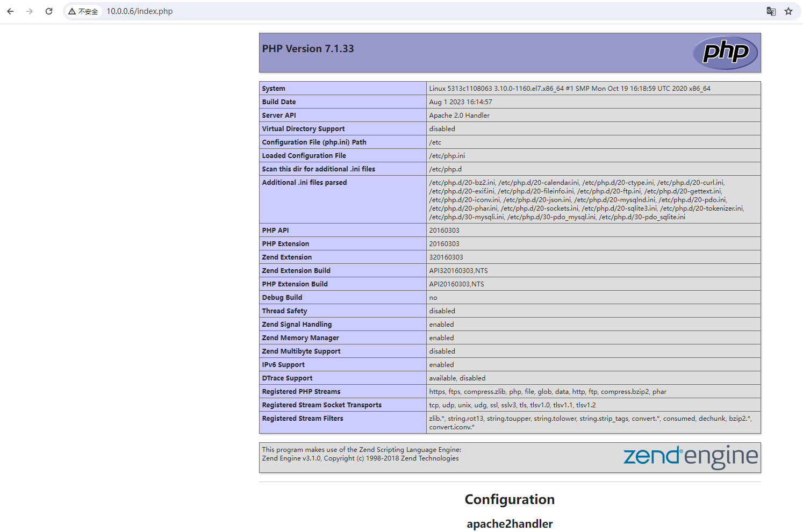The width and height of the screenshot is (803, 532).
Task: Select the IPv6 Support label
Action: click(x=283, y=365)
